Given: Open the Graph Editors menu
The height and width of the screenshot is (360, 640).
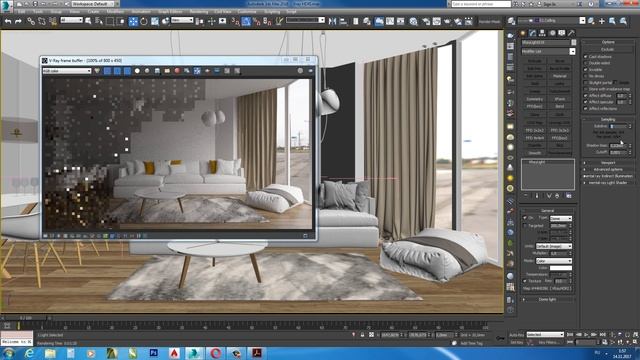Looking at the screenshot, I should point(170,12).
